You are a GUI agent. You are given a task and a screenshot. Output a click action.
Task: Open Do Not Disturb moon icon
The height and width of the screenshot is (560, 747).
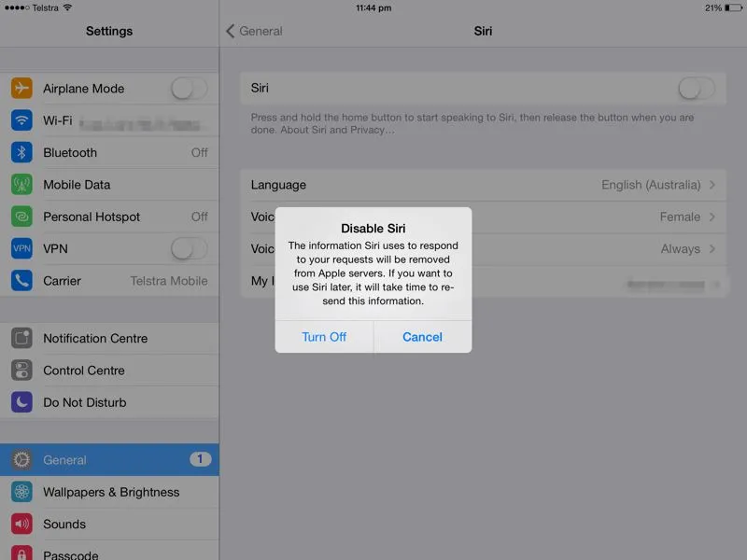click(21, 402)
